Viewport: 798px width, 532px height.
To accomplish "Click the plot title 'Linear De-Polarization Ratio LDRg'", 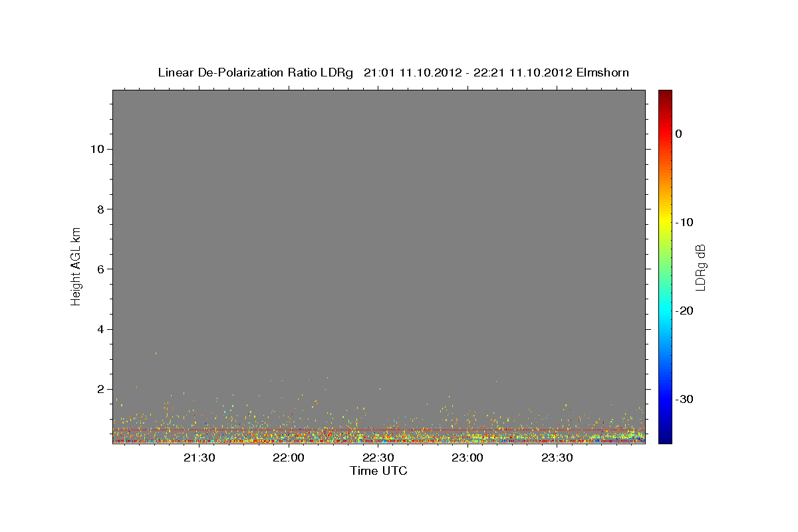I will 256,72.
